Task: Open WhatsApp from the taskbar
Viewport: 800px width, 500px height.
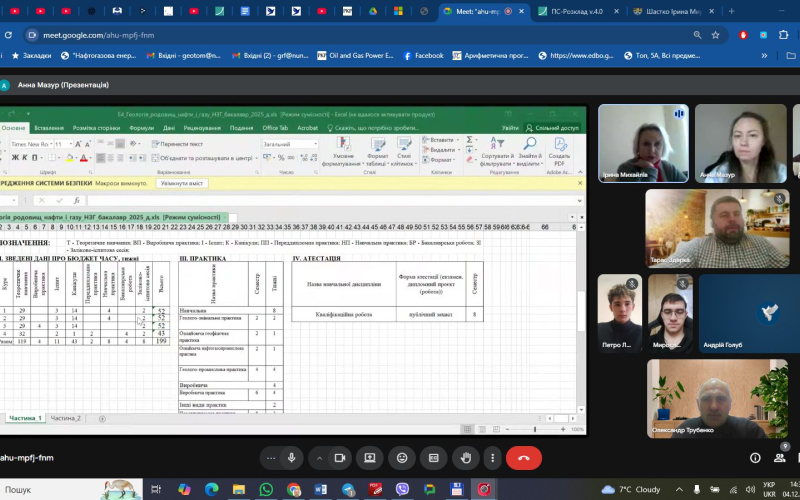Action: click(x=266, y=489)
